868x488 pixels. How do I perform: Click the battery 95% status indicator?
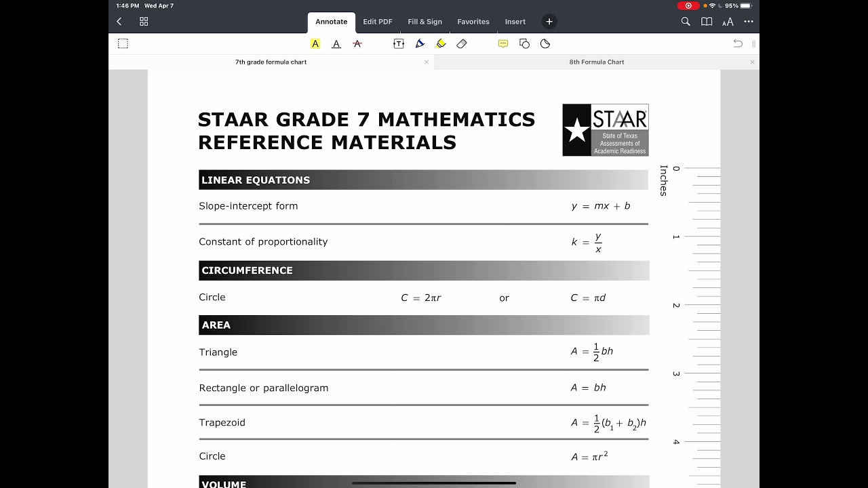[738, 5]
